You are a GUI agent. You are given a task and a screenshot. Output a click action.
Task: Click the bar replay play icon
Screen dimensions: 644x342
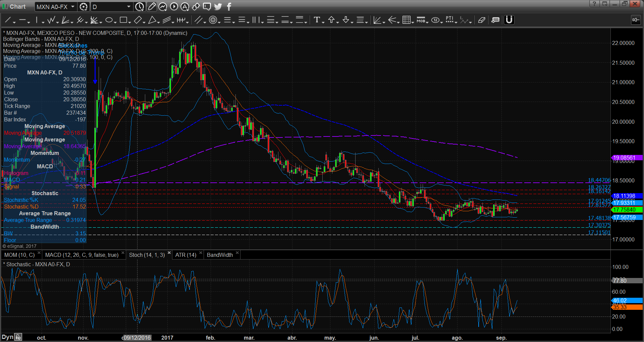[174, 6]
